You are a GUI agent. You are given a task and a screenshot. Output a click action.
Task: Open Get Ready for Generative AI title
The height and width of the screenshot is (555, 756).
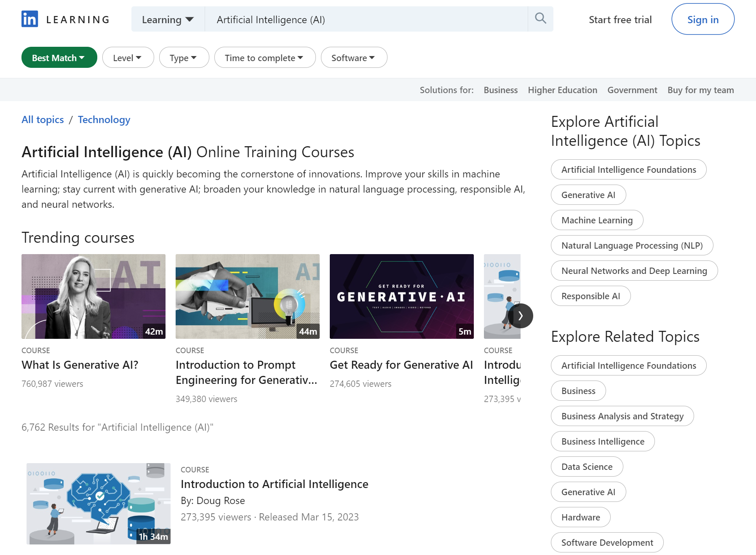tap(401, 365)
